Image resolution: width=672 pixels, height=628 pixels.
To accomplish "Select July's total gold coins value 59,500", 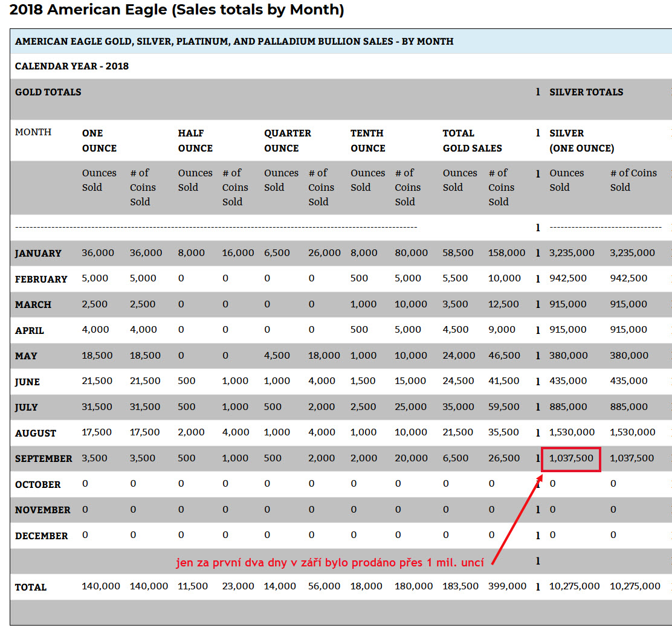I will point(504,406).
